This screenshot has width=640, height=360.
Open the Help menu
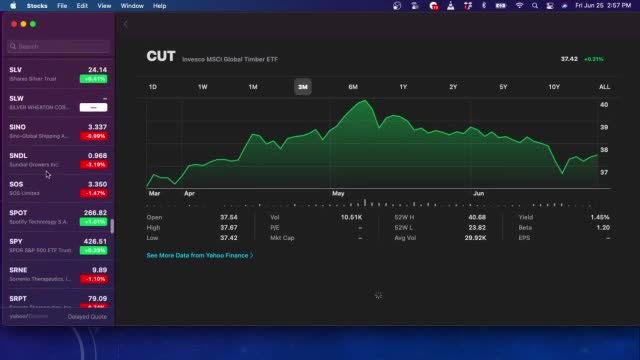(159, 6)
